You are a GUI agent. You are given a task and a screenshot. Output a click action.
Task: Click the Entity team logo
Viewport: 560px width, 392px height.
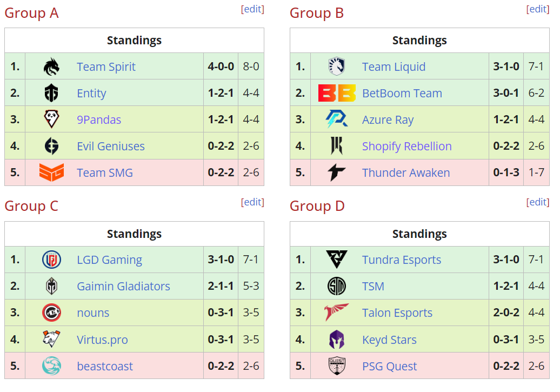pos(51,93)
